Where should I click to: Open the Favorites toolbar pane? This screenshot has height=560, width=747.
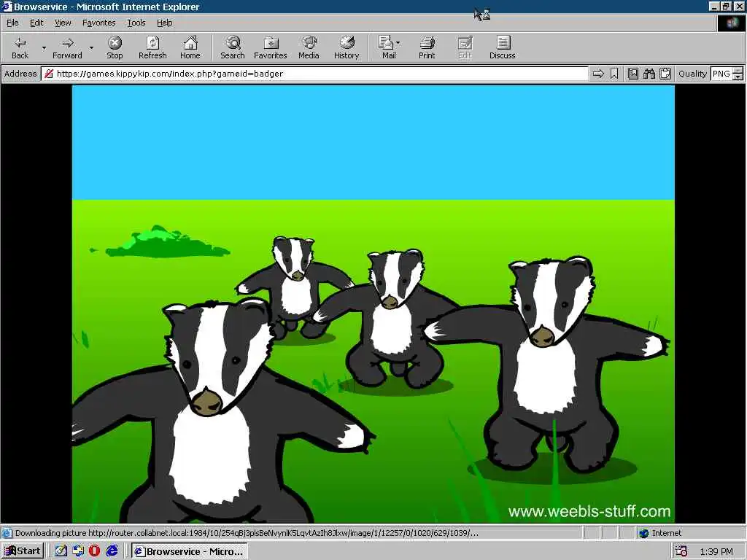(x=271, y=47)
